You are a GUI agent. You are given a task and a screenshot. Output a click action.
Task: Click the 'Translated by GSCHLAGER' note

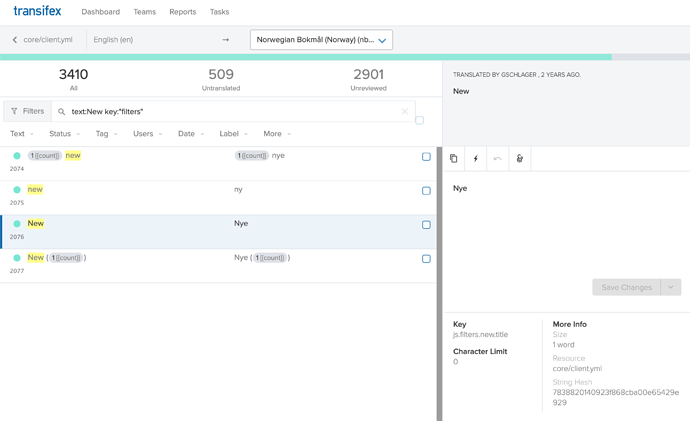(x=517, y=75)
